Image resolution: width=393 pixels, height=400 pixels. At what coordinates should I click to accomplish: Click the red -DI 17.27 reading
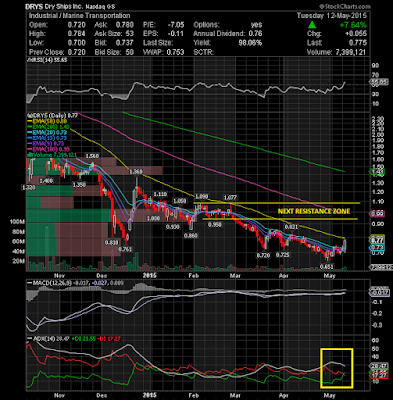(110, 339)
